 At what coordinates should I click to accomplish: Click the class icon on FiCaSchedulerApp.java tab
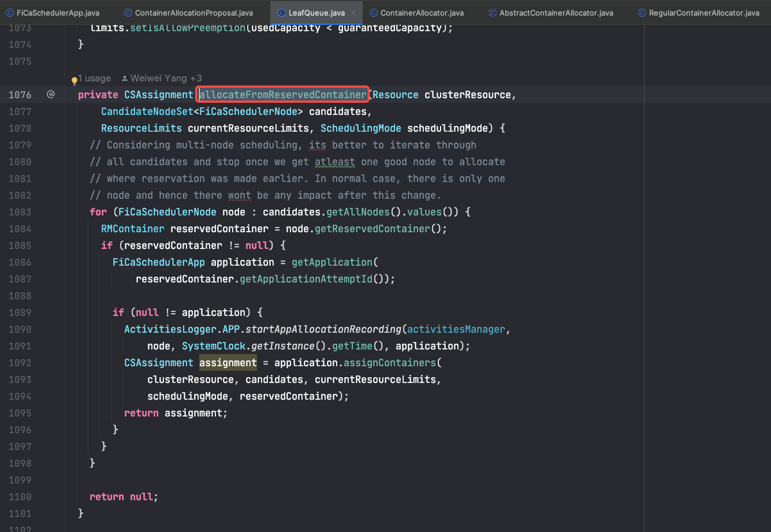click(x=10, y=13)
